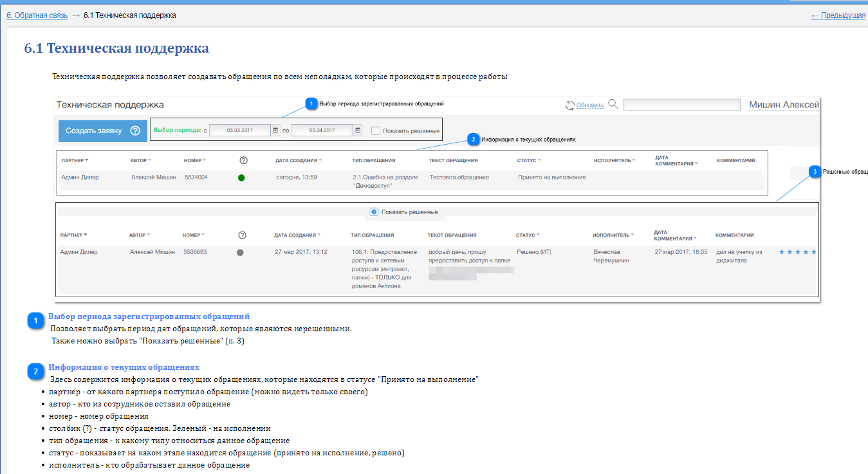
Task: Click the green status dot of request 5534004
Action: pos(241,178)
